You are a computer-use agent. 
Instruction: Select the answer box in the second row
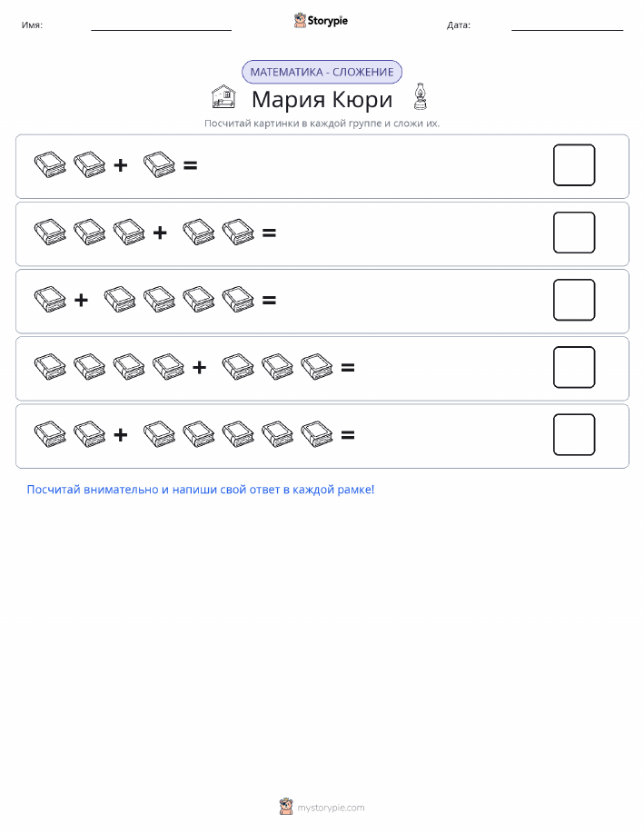(574, 233)
